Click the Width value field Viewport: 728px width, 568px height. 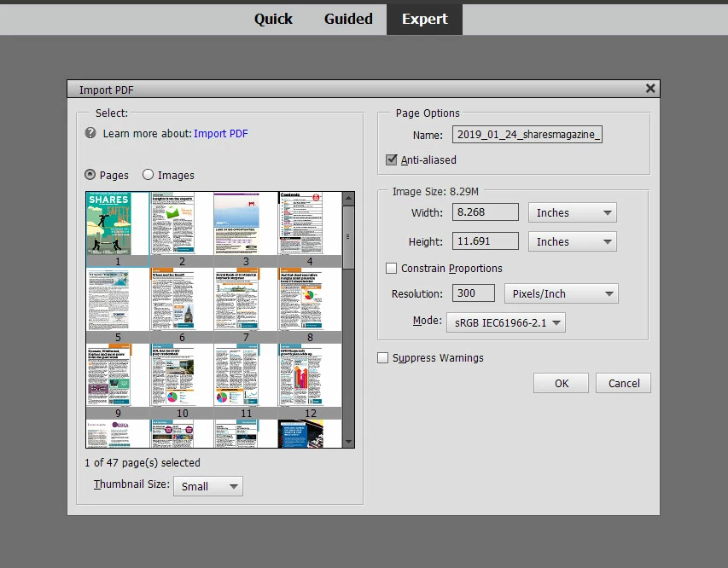point(485,212)
